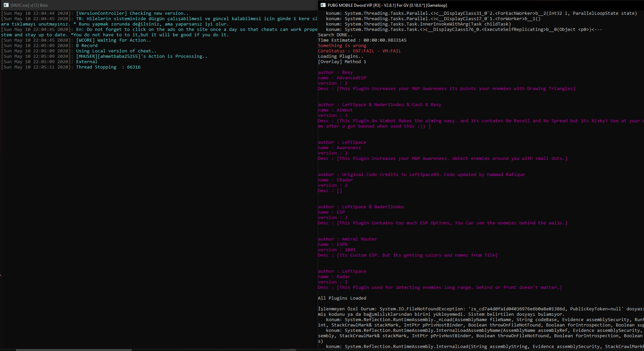Click the 'PUBG MOBILE Dword VIP [R3]' window title

point(387,5)
